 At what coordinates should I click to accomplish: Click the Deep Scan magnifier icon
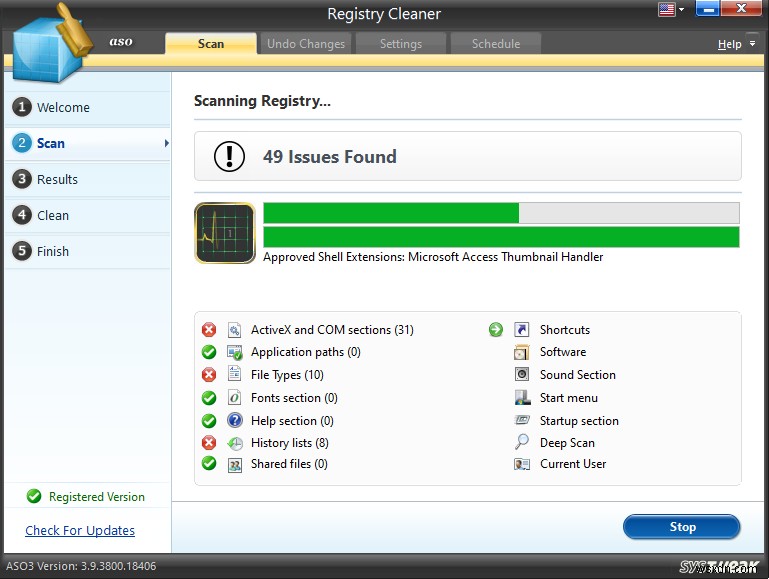(x=522, y=442)
